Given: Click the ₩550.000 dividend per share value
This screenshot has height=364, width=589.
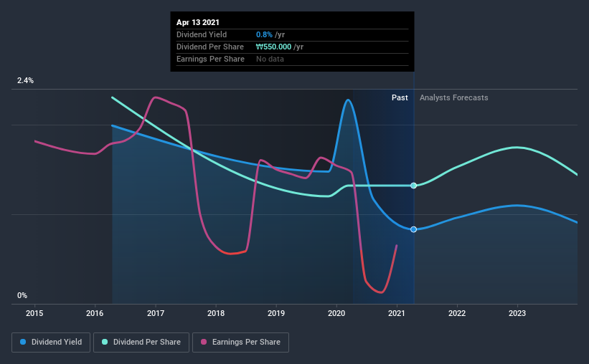Looking at the screenshot, I should 273,47.
